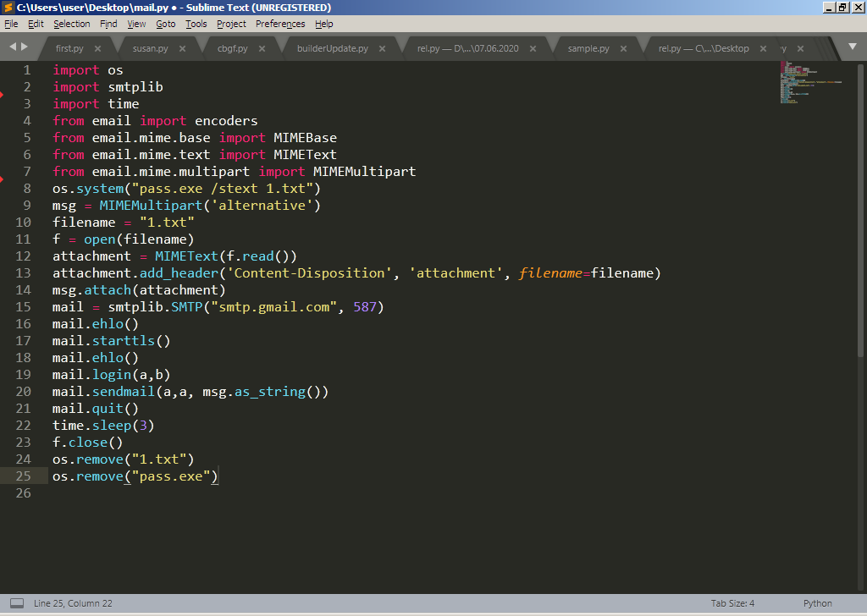Click the word "encoders" in code

(x=226, y=121)
